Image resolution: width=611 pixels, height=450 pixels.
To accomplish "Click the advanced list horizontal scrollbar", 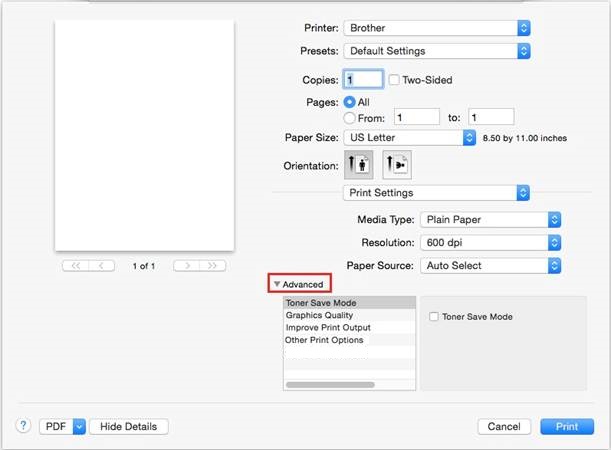I will pos(330,385).
